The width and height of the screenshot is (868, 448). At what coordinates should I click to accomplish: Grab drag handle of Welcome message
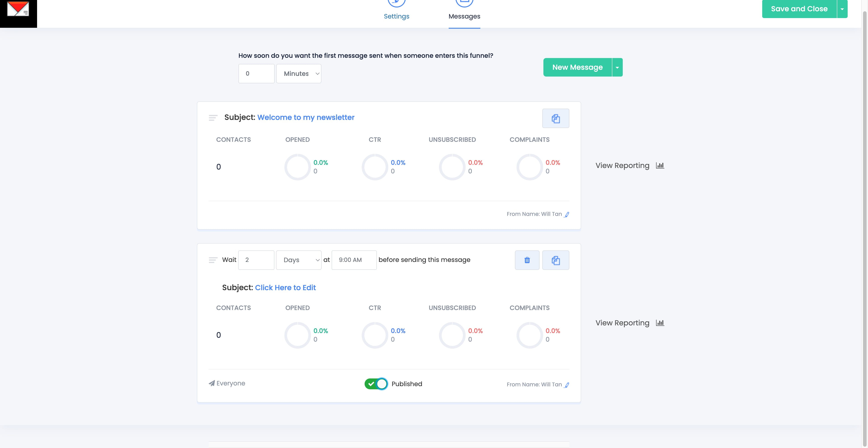pyautogui.click(x=213, y=117)
